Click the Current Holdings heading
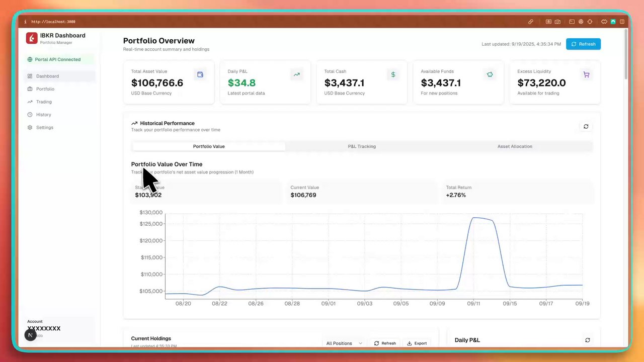644x362 pixels. [x=151, y=338]
